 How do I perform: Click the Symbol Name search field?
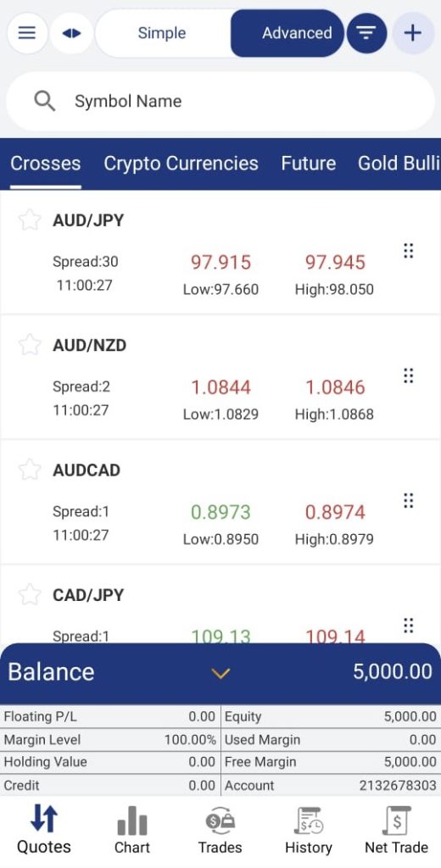(220, 102)
